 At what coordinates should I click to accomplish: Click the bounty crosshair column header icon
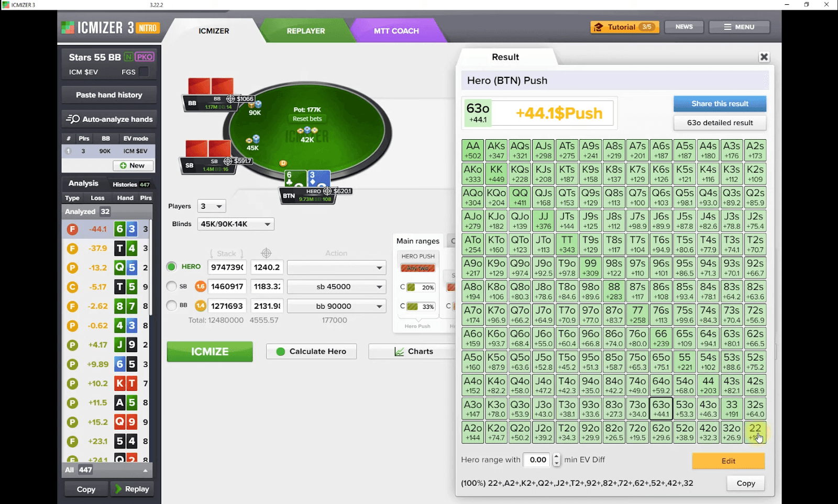click(266, 253)
